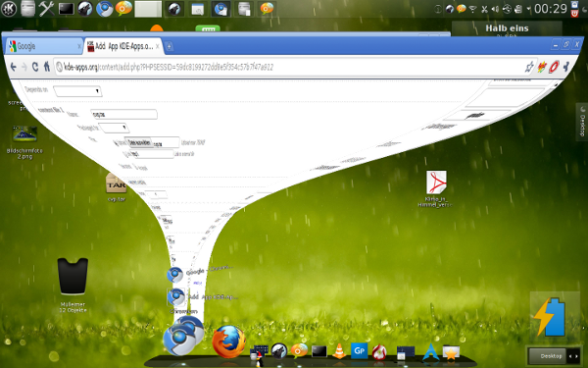588x368 pixels.
Task: Open the KDE Kickoff application launcher
Action: (8, 9)
